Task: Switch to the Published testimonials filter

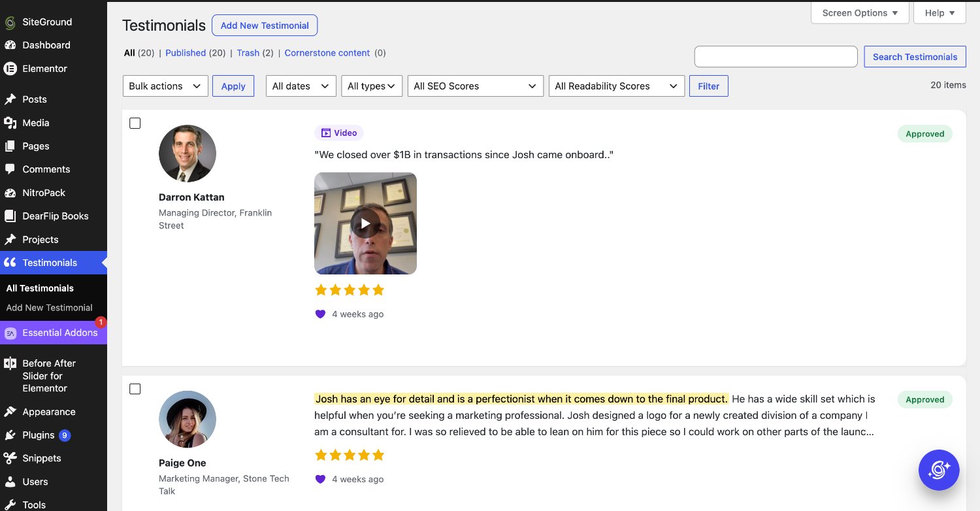Action: coord(186,53)
